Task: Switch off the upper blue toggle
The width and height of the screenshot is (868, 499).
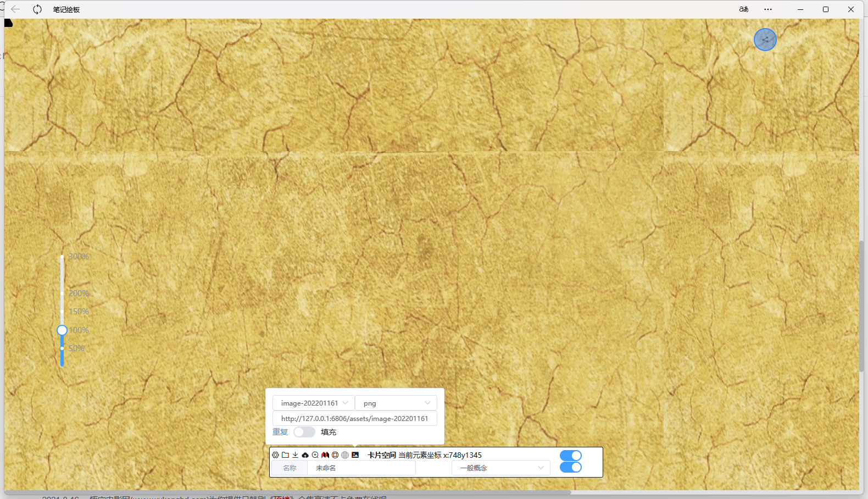Action: [571, 456]
